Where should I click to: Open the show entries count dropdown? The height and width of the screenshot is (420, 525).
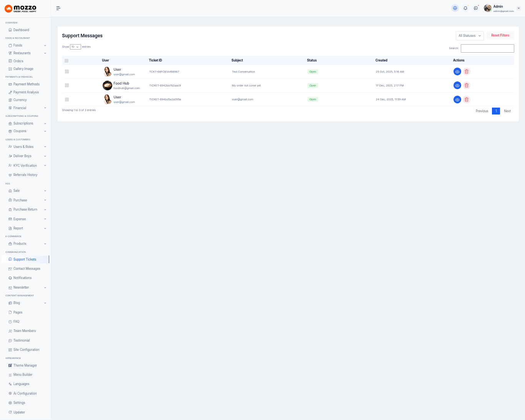(x=75, y=47)
